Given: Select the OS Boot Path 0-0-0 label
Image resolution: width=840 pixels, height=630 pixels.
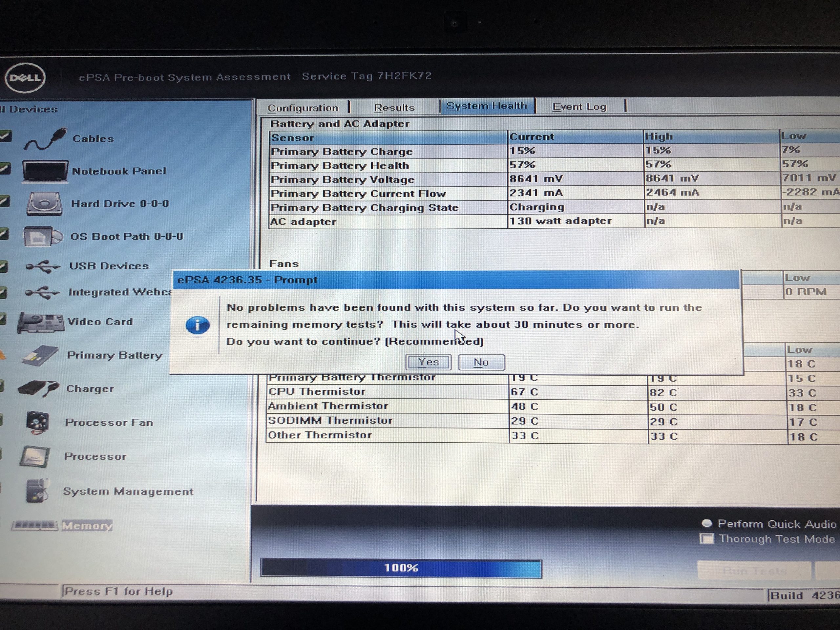Looking at the screenshot, I should 126,236.
